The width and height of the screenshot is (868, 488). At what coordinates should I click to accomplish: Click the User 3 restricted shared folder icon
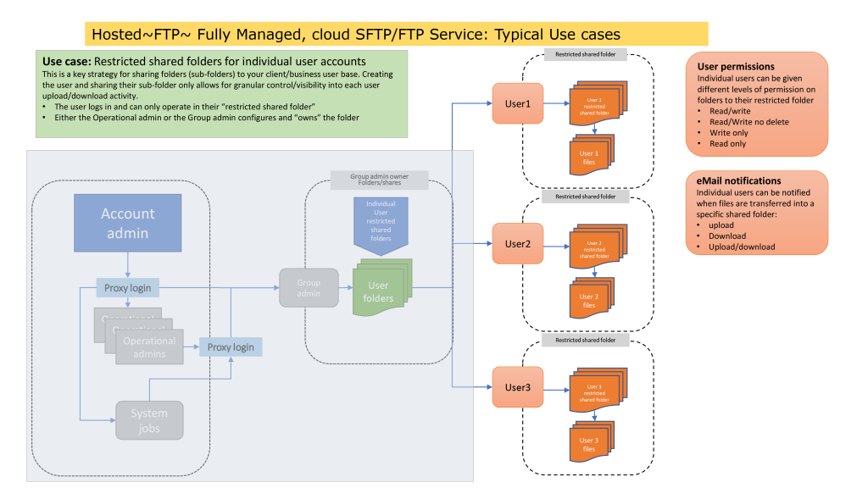coord(598,390)
